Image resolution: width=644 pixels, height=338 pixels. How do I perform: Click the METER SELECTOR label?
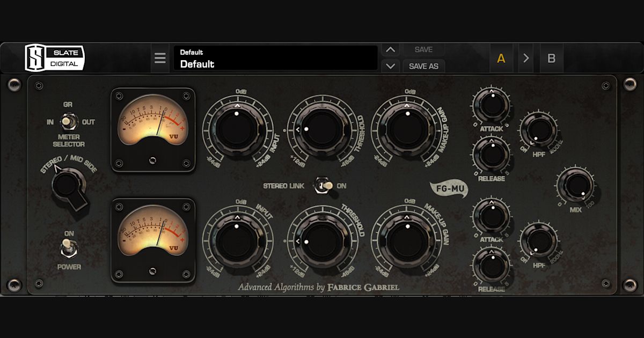coord(69,141)
